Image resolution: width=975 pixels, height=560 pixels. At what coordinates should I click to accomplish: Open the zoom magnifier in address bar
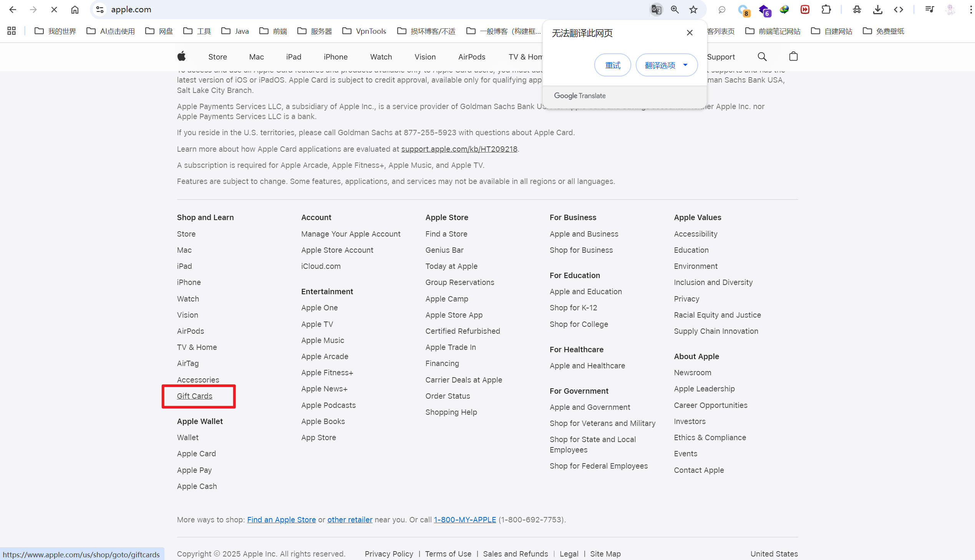click(x=675, y=10)
